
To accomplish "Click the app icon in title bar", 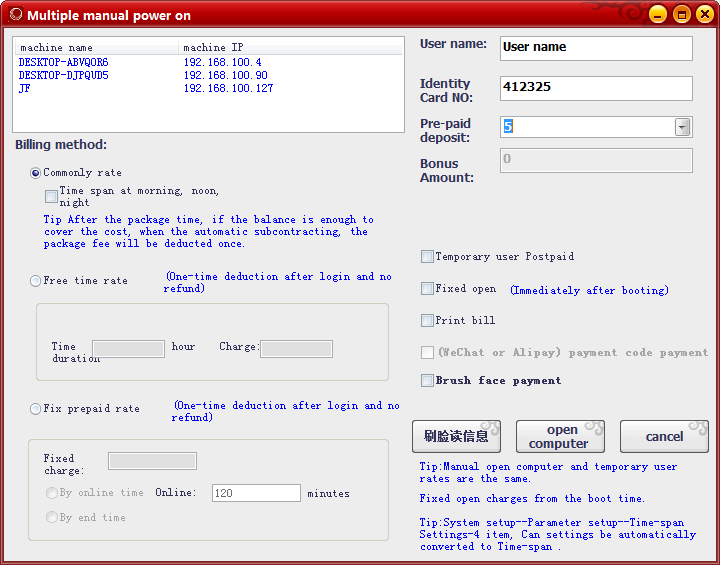I will point(15,15).
